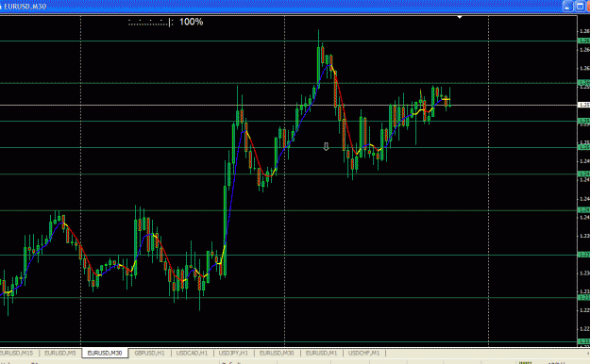Open the USDJPY,H1 chart tab

pyautogui.click(x=233, y=353)
